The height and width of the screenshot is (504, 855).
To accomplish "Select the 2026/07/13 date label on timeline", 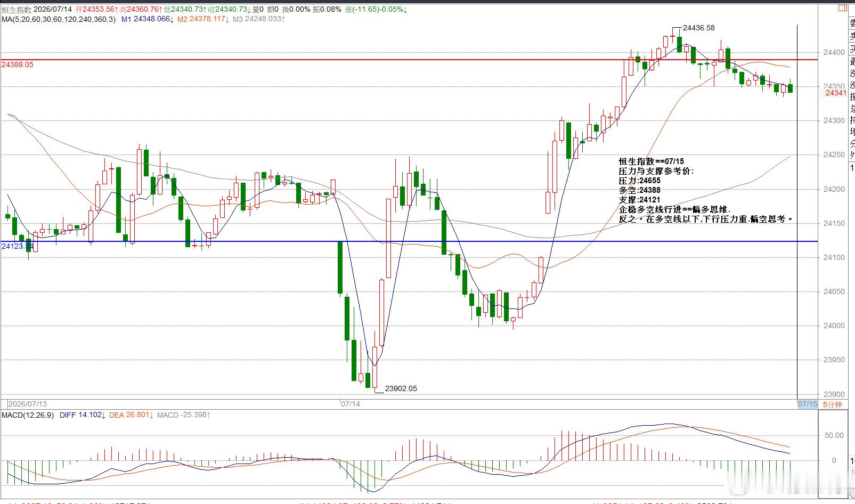I will (28, 404).
